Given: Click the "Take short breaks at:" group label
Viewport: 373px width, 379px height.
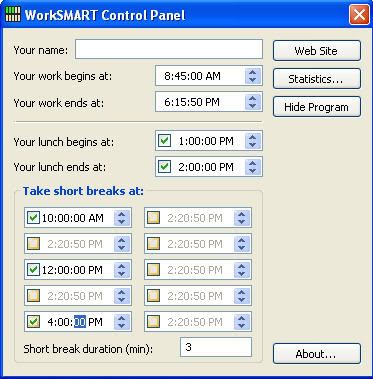Looking at the screenshot, I should pyautogui.click(x=83, y=191).
